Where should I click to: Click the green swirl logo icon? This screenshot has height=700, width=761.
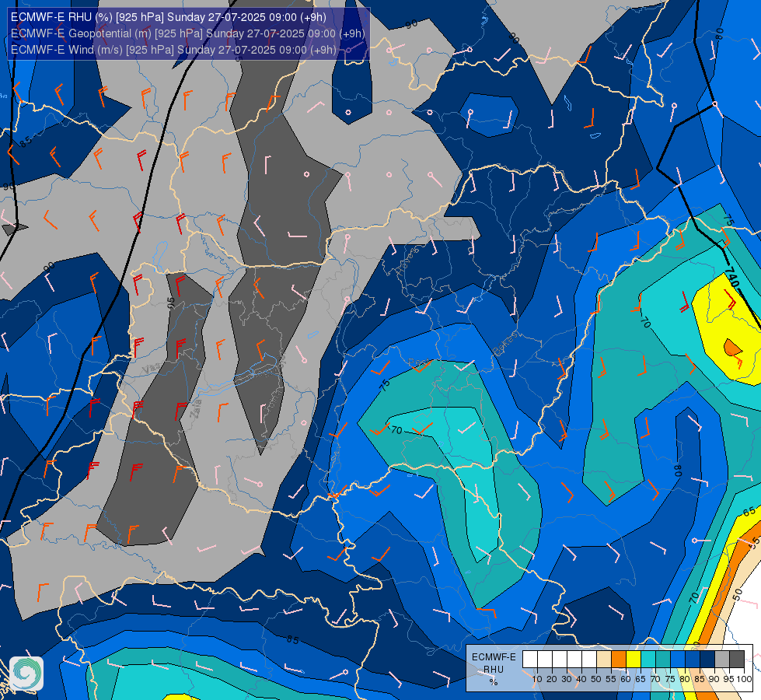(26, 674)
